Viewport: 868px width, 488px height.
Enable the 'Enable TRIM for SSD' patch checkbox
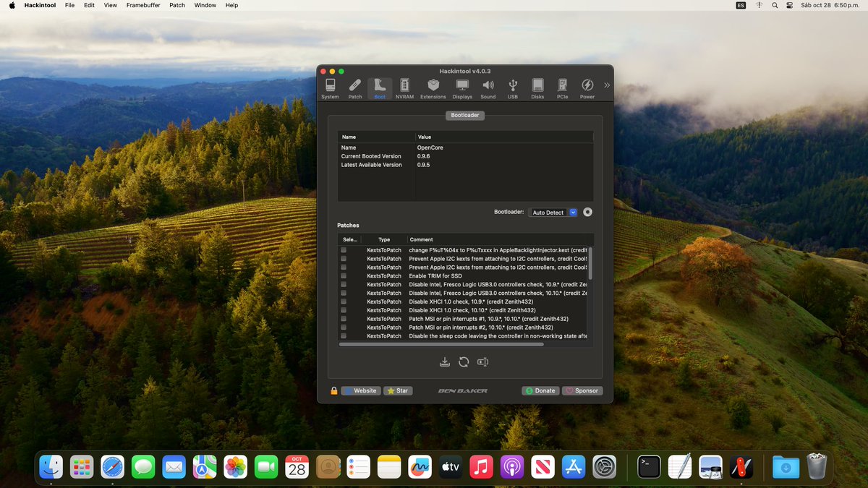click(x=343, y=275)
